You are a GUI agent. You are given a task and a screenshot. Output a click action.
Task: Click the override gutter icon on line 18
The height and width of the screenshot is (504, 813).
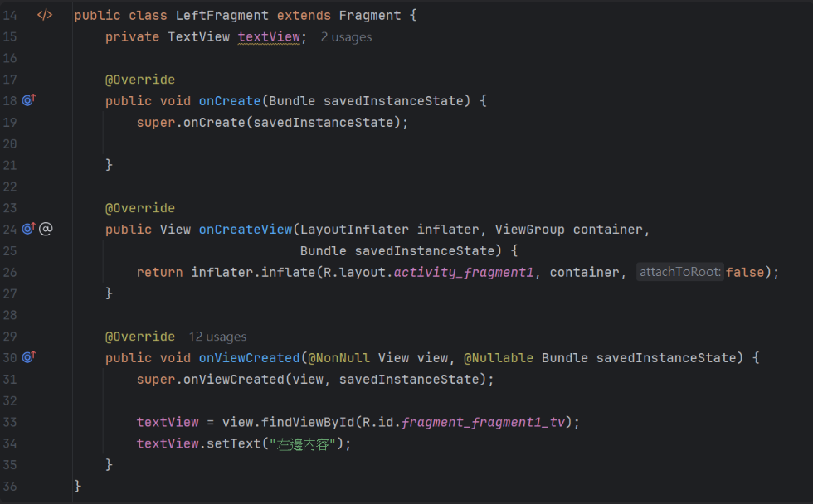point(28,100)
